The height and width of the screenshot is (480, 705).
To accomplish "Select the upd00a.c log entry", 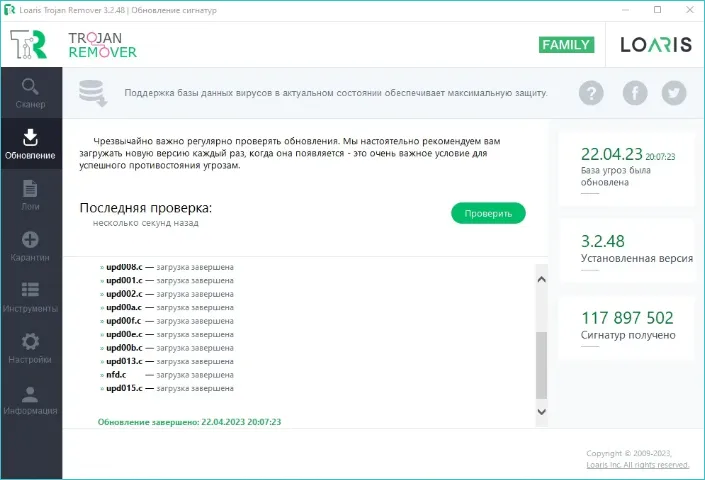I will coord(167,307).
